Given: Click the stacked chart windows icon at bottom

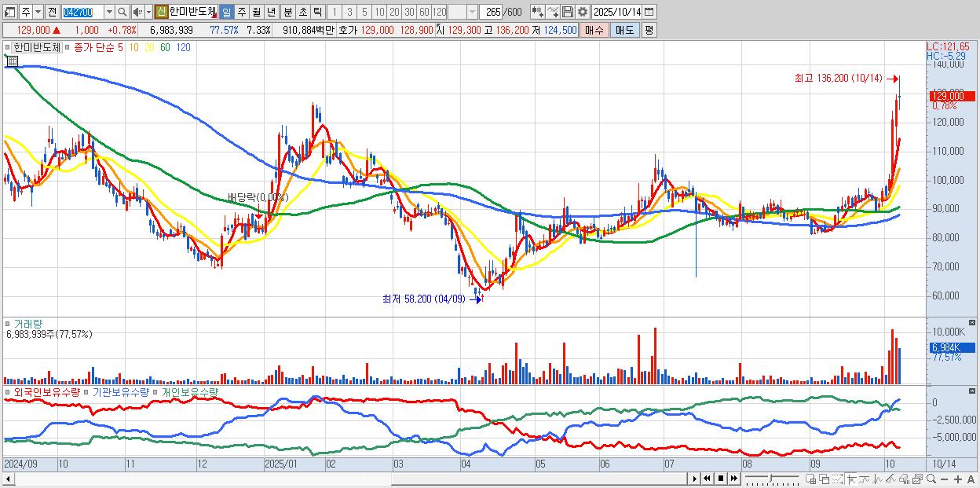Looking at the screenshot, I should coord(917,479).
